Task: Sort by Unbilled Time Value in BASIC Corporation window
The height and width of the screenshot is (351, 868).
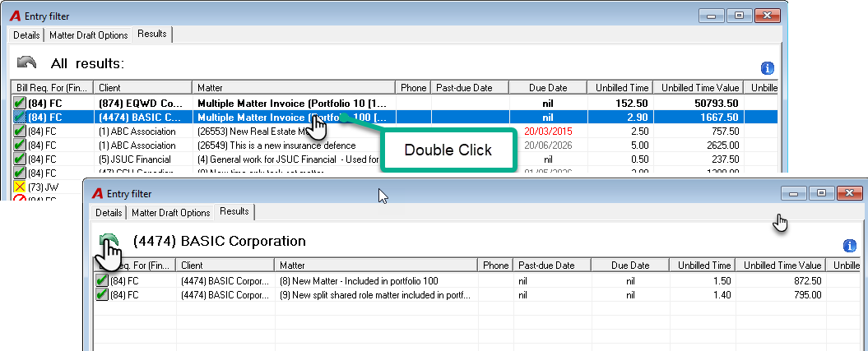Action: pos(782,266)
